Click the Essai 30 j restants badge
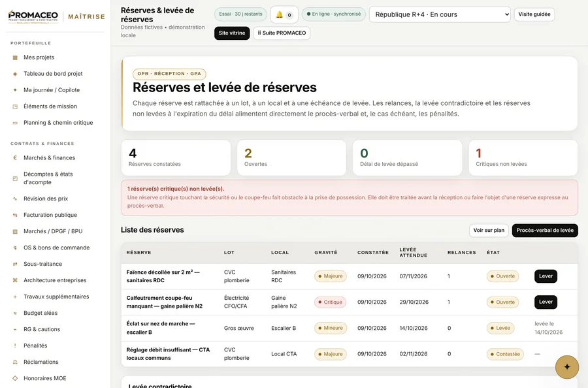 (x=240, y=14)
